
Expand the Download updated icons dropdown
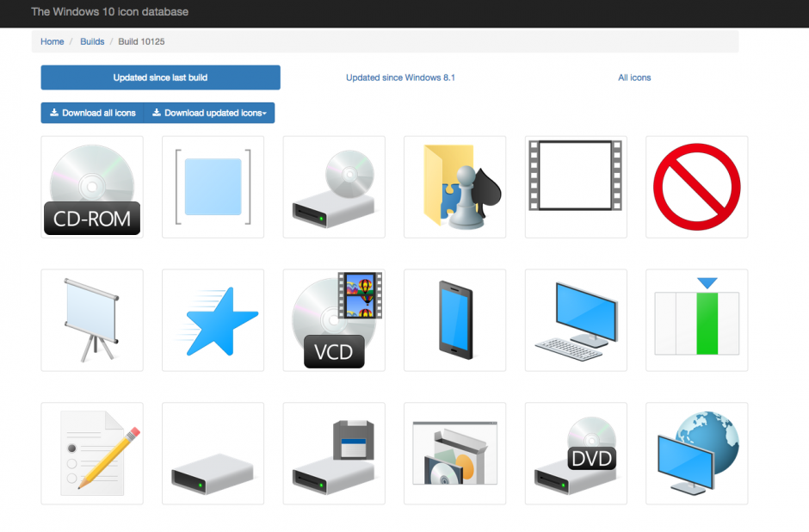coord(210,113)
